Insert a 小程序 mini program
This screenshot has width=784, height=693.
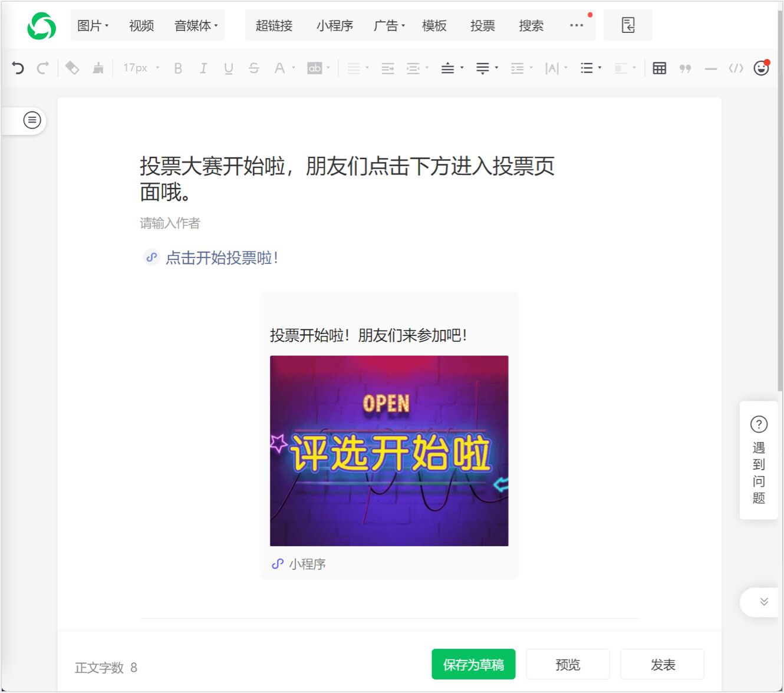pyautogui.click(x=335, y=26)
